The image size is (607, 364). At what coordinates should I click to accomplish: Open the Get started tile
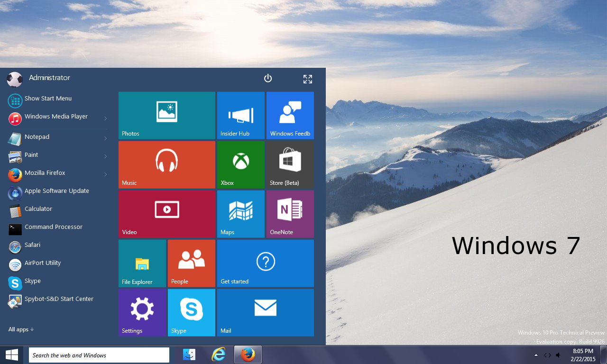click(266, 264)
